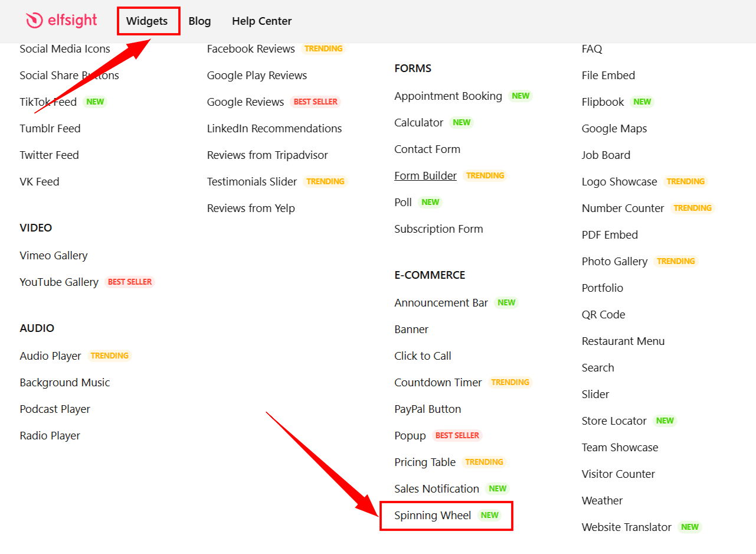756x554 pixels.
Task: Select the Calculator widget
Action: point(418,123)
